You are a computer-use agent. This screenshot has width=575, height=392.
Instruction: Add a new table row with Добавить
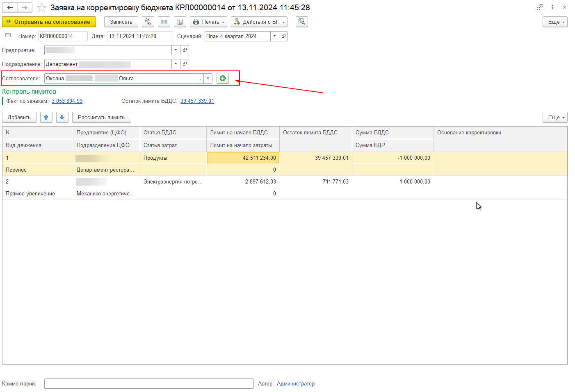(19, 117)
